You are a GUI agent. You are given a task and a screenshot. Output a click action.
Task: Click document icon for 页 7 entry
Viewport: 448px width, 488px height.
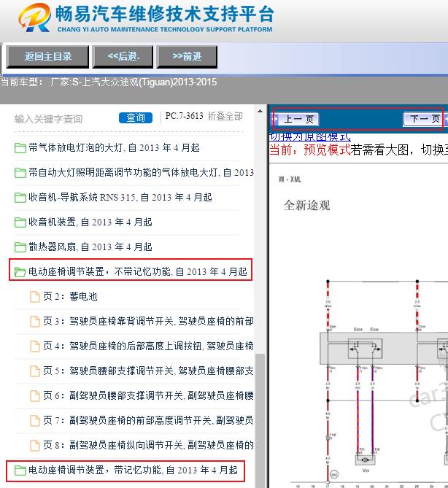click(35, 421)
